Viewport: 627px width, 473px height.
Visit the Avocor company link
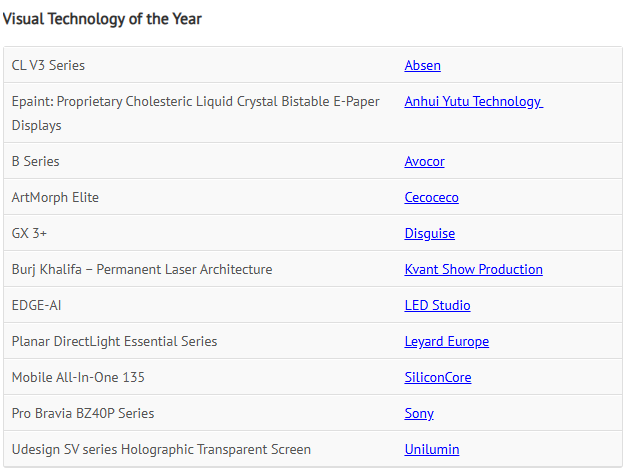(424, 161)
